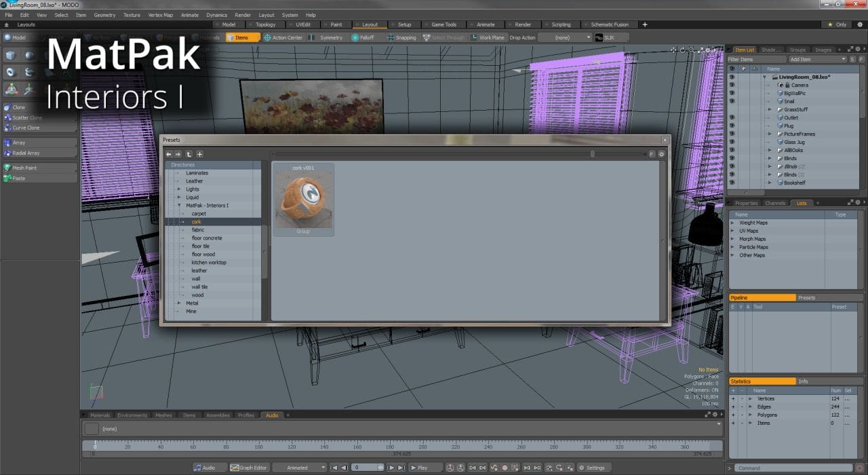Screen dimensions: 868x475
Task: Expand the AllBOoks group
Action: tap(770, 150)
